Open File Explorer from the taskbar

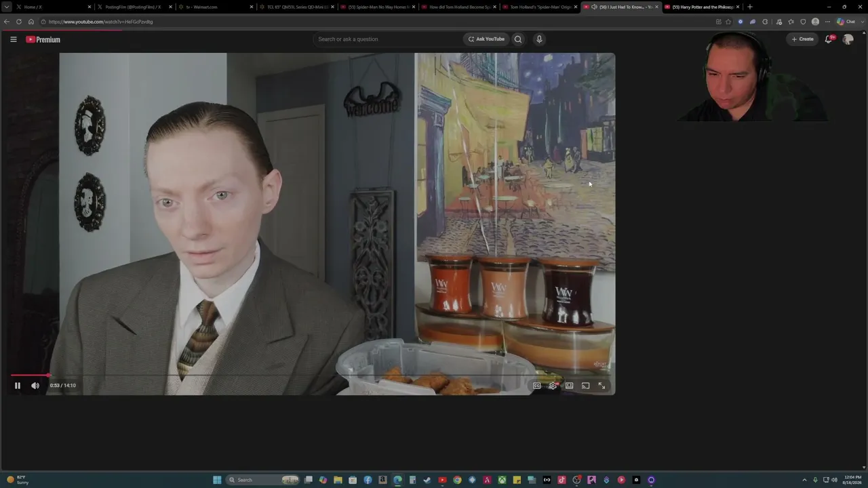pos(338,480)
